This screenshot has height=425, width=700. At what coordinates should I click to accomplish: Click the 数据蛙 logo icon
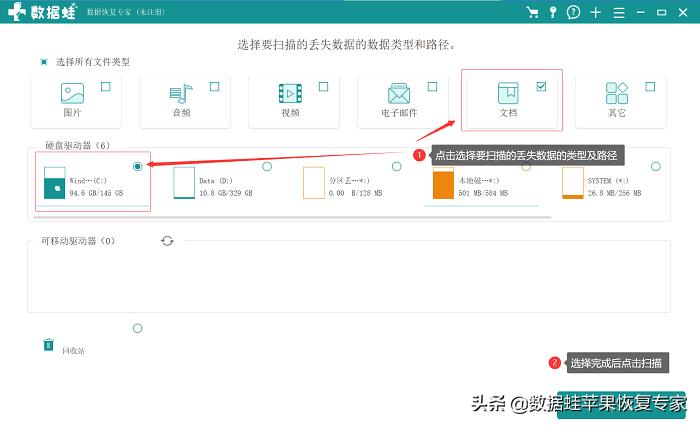click(x=17, y=11)
